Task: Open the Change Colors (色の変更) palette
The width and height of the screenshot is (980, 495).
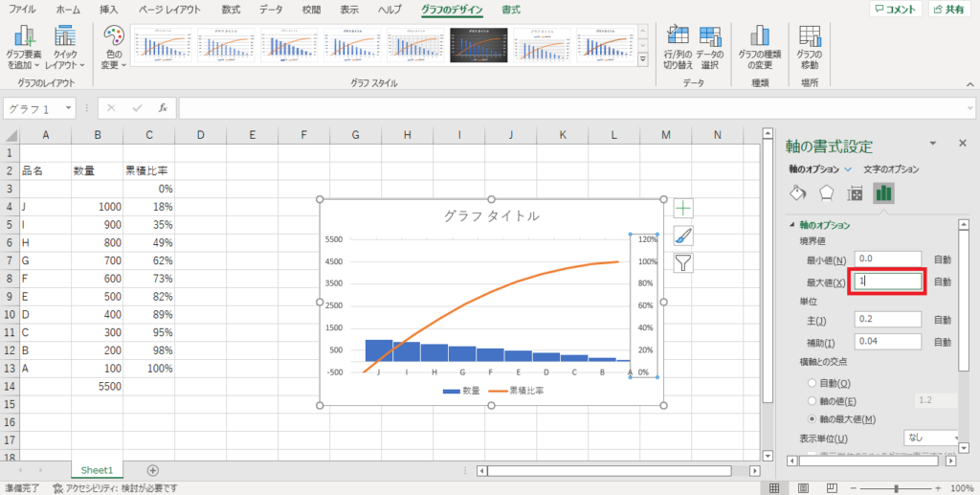Action: pyautogui.click(x=114, y=48)
